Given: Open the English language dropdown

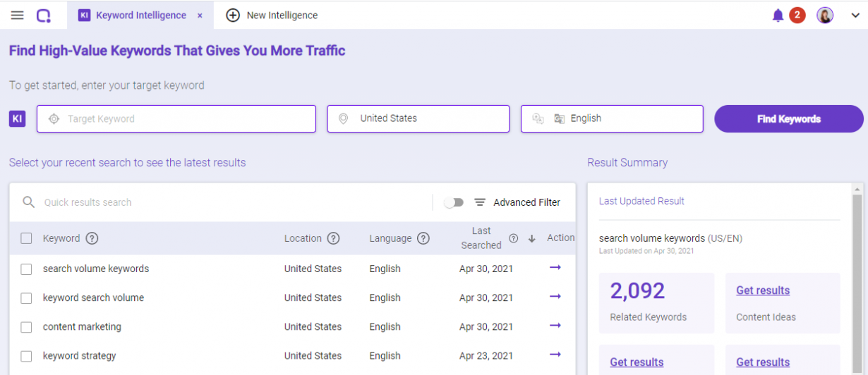Looking at the screenshot, I should click(612, 118).
